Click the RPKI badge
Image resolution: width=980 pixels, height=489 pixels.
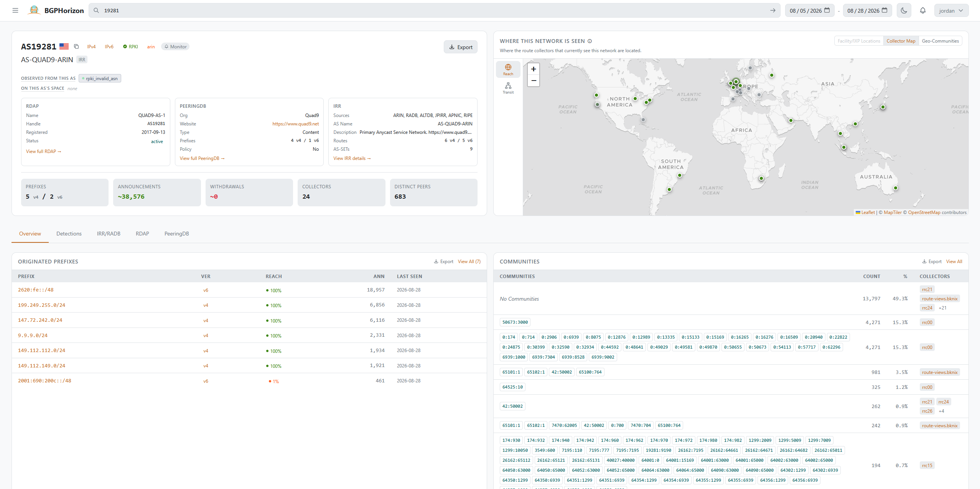pos(130,46)
